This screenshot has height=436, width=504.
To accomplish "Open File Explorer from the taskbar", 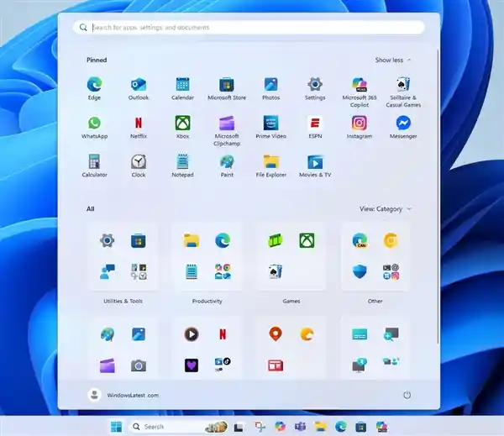I will (321, 427).
